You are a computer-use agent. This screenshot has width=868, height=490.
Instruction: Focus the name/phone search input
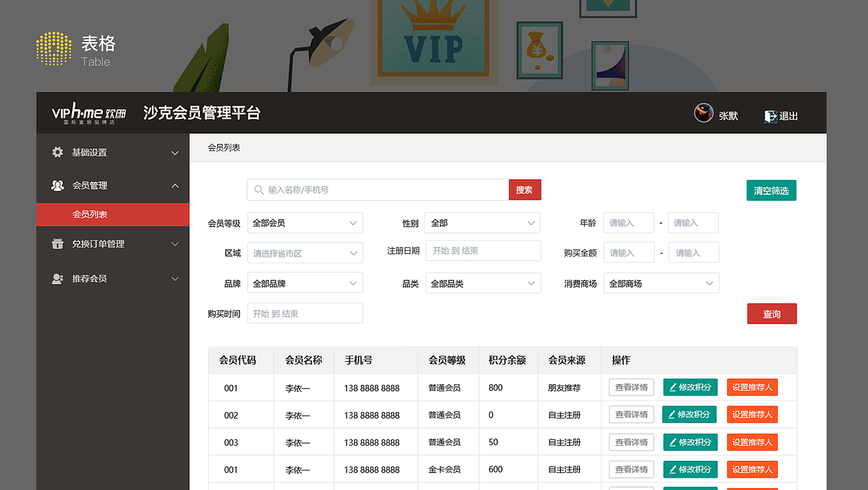click(378, 190)
